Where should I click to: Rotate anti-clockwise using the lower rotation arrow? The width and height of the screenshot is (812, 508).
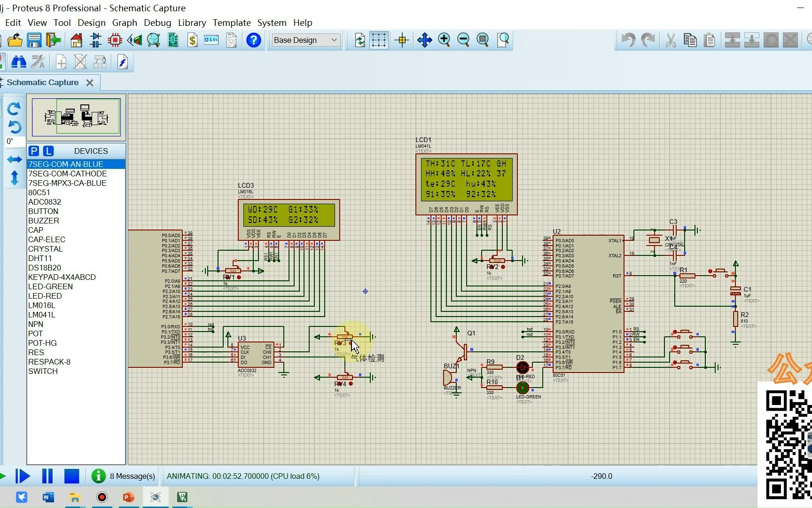click(14, 127)
